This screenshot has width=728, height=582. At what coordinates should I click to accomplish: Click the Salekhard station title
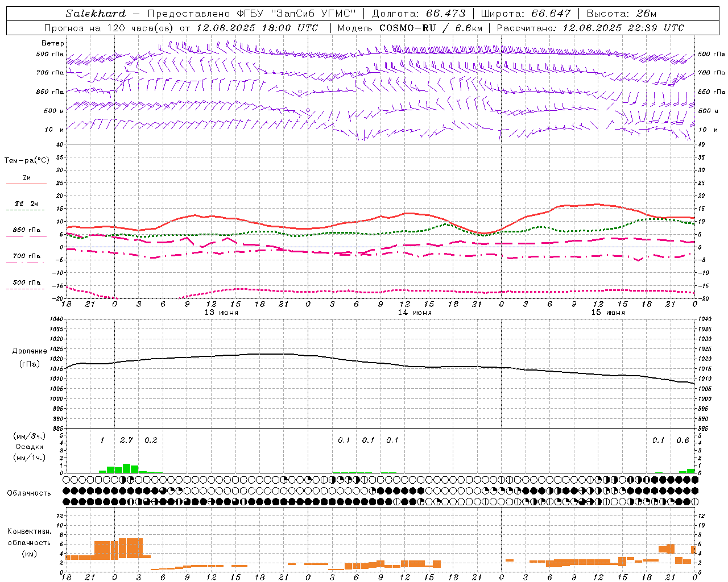pyautogui.click(x=96, y=14)
